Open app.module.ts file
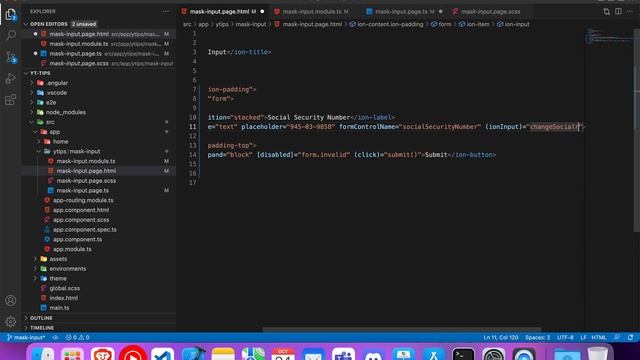This screenshot has width=640, height=360. pos(72,249)
